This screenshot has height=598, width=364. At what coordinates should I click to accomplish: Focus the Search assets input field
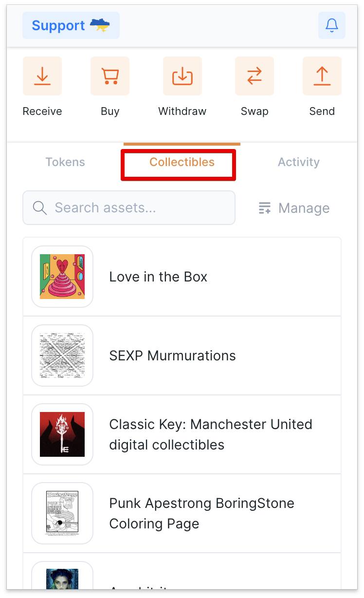click(129, 208)
